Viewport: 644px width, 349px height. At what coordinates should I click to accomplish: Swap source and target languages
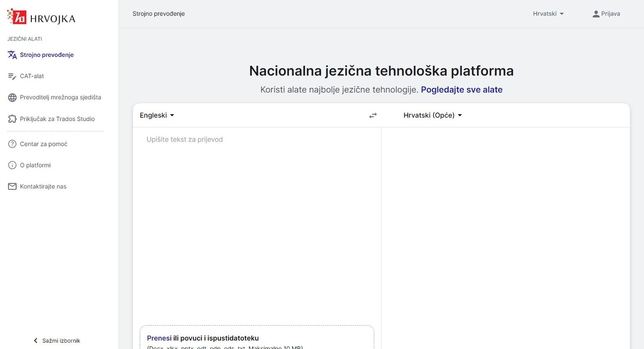pyautogui.click(x=373, y=116)
